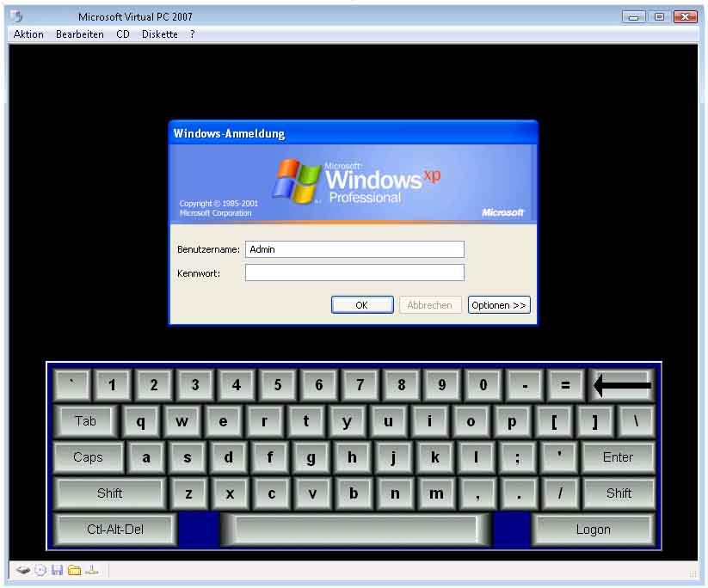Click the floppy disk status icon
The height and width of the screenshot is (588, 708).
57,570
